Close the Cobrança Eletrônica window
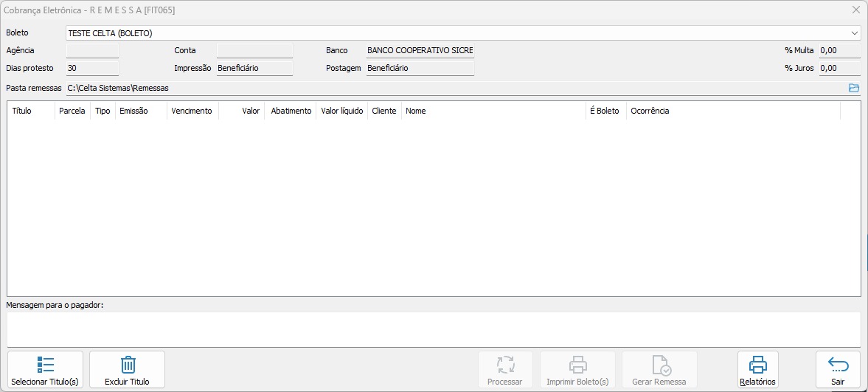Image resolution: width=868 pixels, height=392 pixels. (x=855, y=10)
